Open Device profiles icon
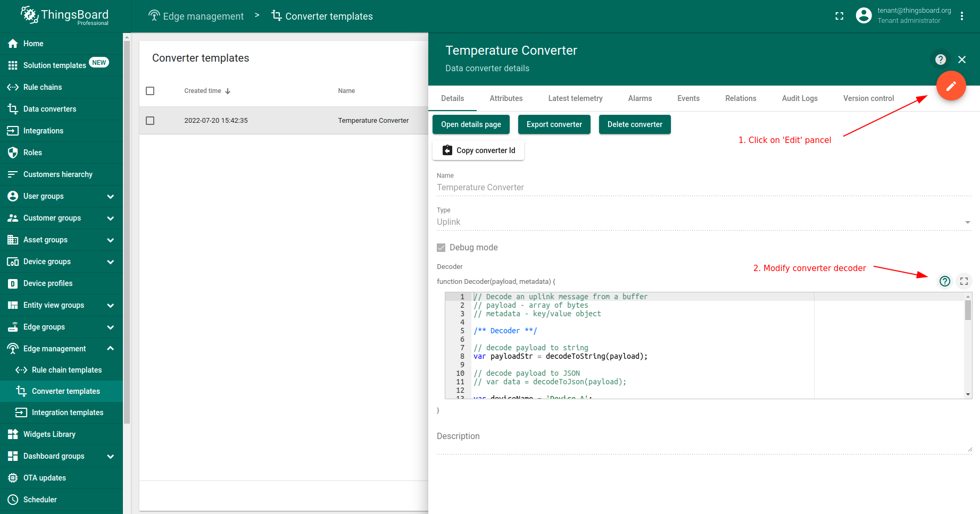The width and height of the screenshot is (980, 514). click(x=13, y=283)
